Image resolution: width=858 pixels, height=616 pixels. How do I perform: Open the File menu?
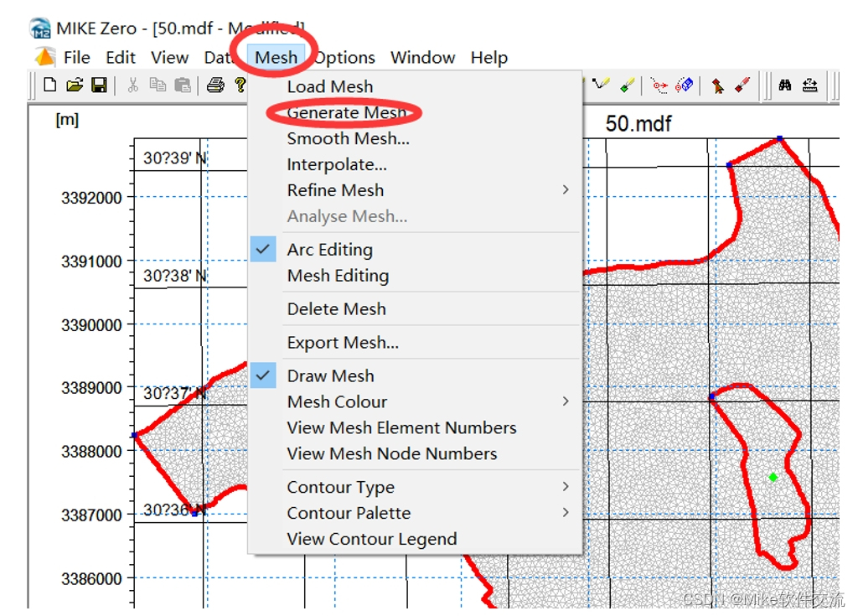pyautogui.click(x=76, y=58)
